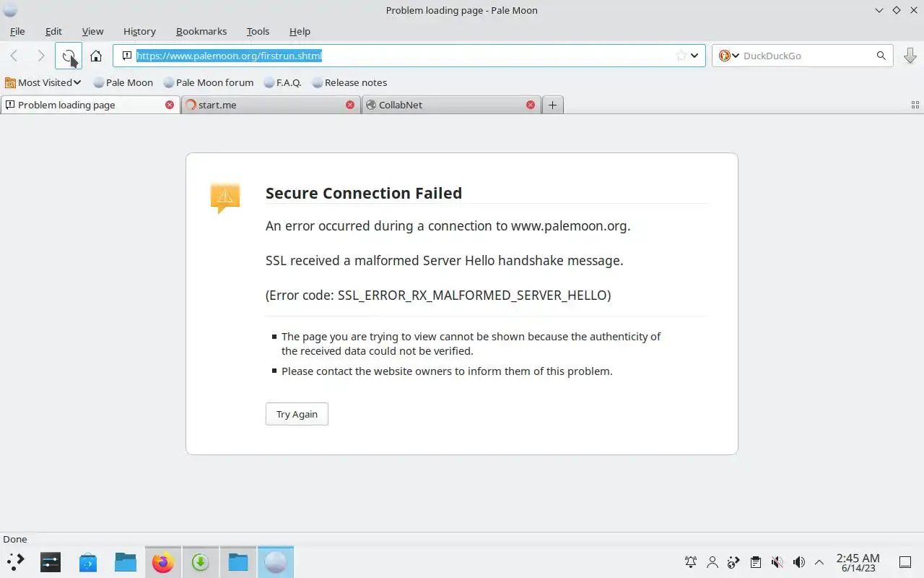Open the Edit menu
924x578 pixels.
pos(53,31)
